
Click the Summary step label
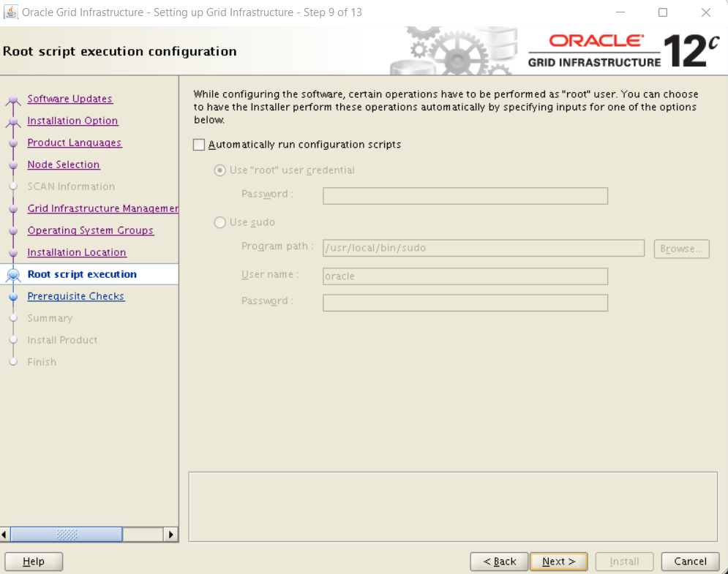(x=50, y=318)
